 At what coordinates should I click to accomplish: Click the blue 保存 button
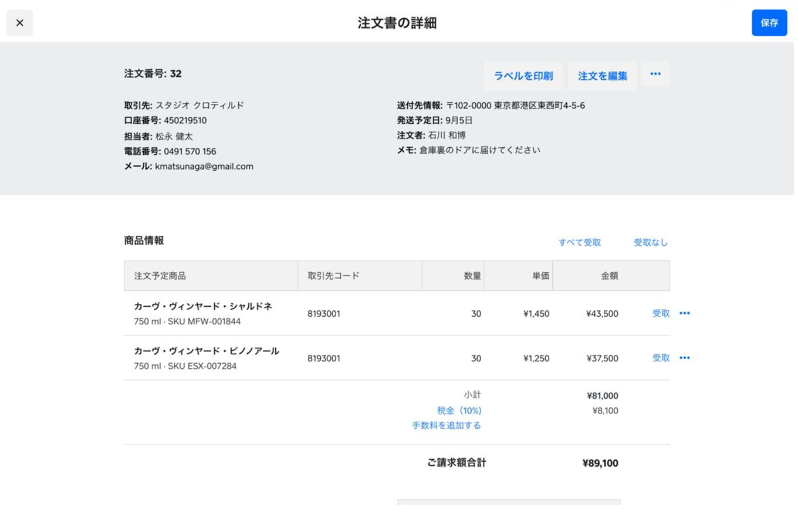click(x=769, y=23)
